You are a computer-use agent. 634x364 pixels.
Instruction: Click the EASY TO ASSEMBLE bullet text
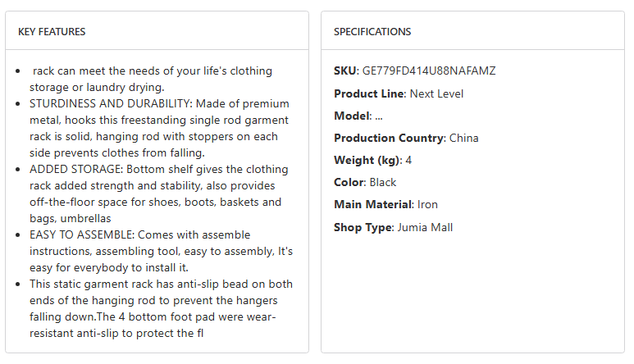(x=161, y=252)
